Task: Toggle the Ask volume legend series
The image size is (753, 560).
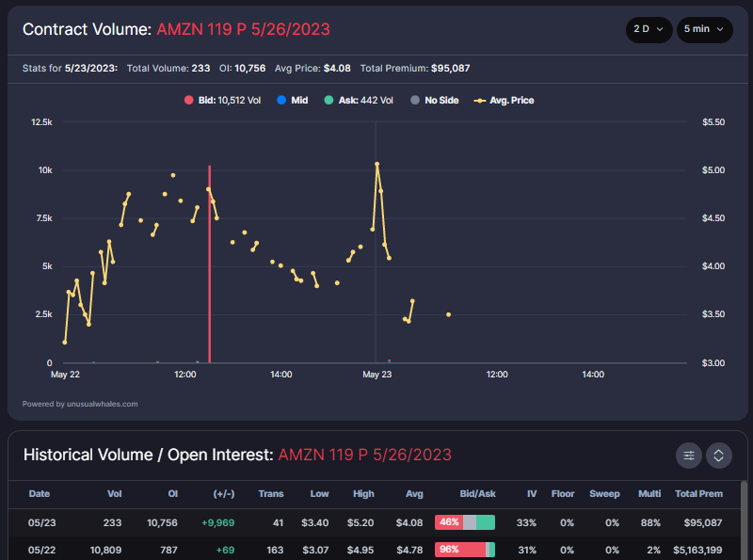Action: tap(359, 101)
